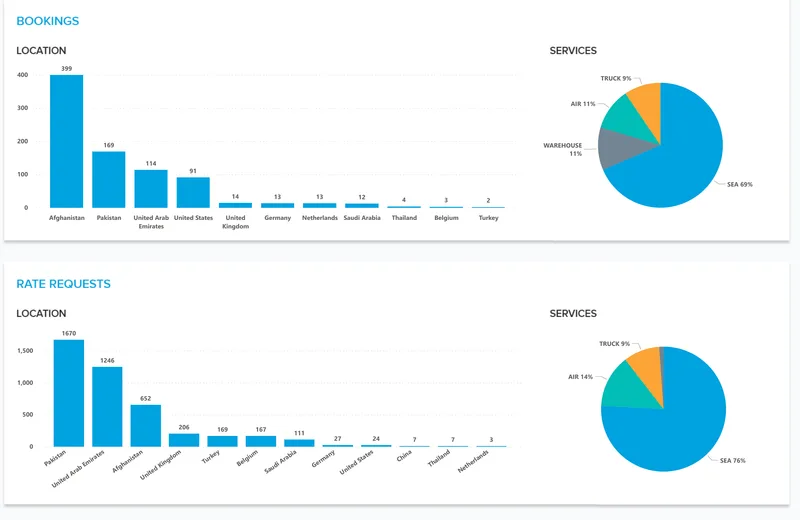The image size is (800, 520).
Task: Click the value label '24' in Rate Requests
Action: click(x=376, y=438)
